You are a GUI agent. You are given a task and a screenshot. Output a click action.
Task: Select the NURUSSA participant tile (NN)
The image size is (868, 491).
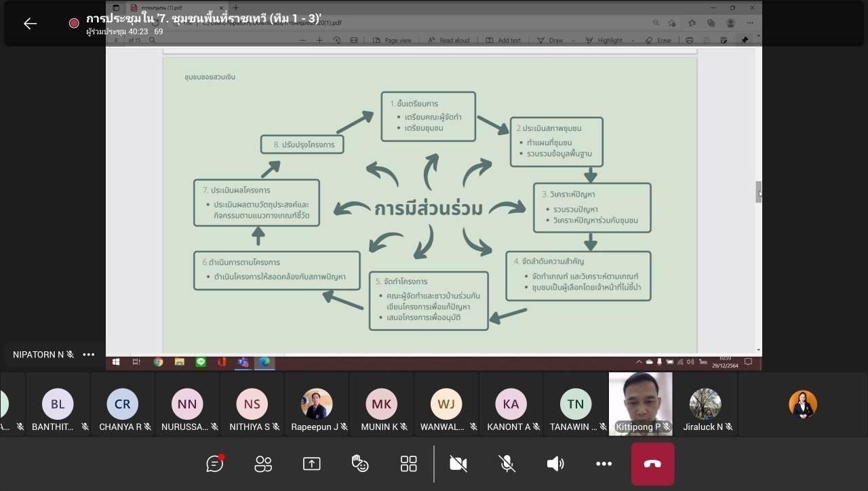point(187,404)
